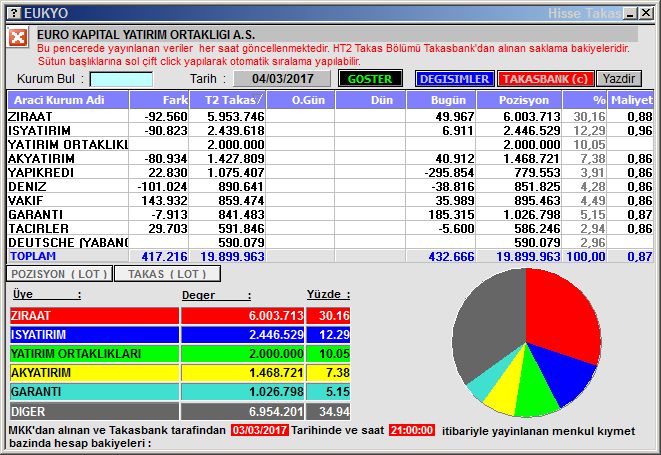Image resolution: width=661 pixels, height=455 pixels.
Task: Click total Fark value 417.216
Action: click(x=164, y=256)
